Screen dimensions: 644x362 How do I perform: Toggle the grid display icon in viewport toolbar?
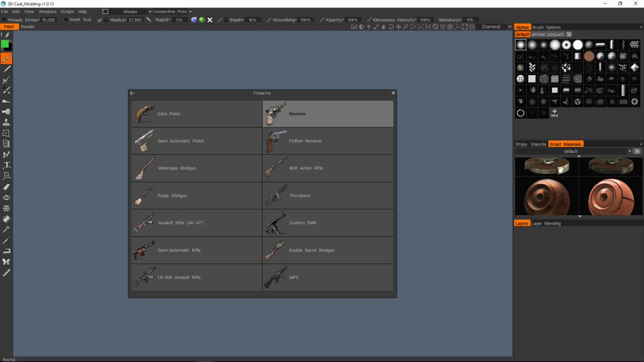click(449, 27)
